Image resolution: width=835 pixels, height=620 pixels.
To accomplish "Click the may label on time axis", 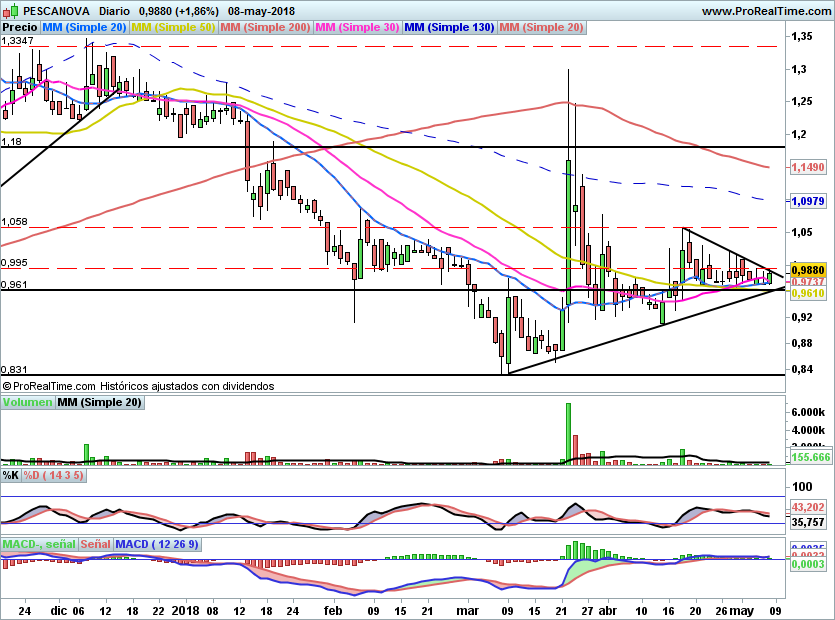I will pyautogui.click(x=742, y=610).
